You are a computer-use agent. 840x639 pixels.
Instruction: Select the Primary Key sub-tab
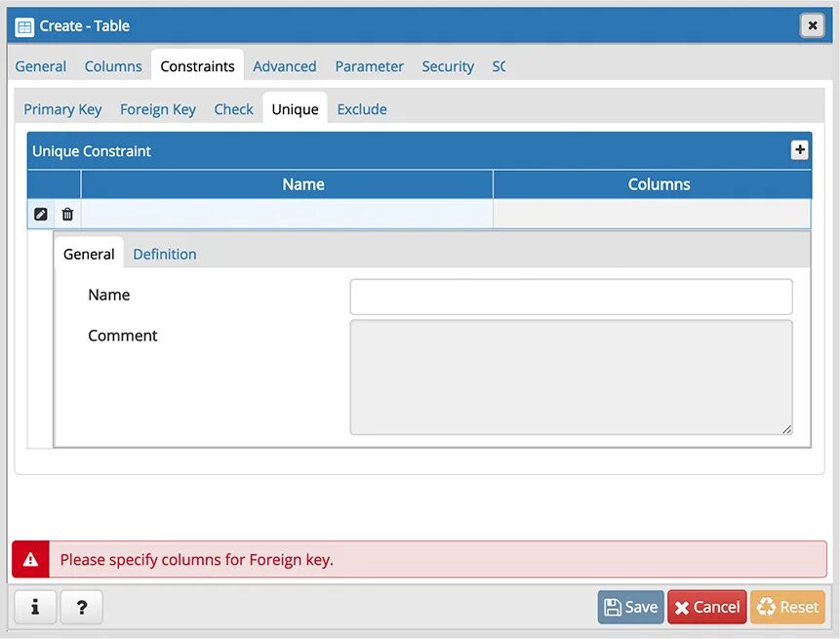click(62, 109)
